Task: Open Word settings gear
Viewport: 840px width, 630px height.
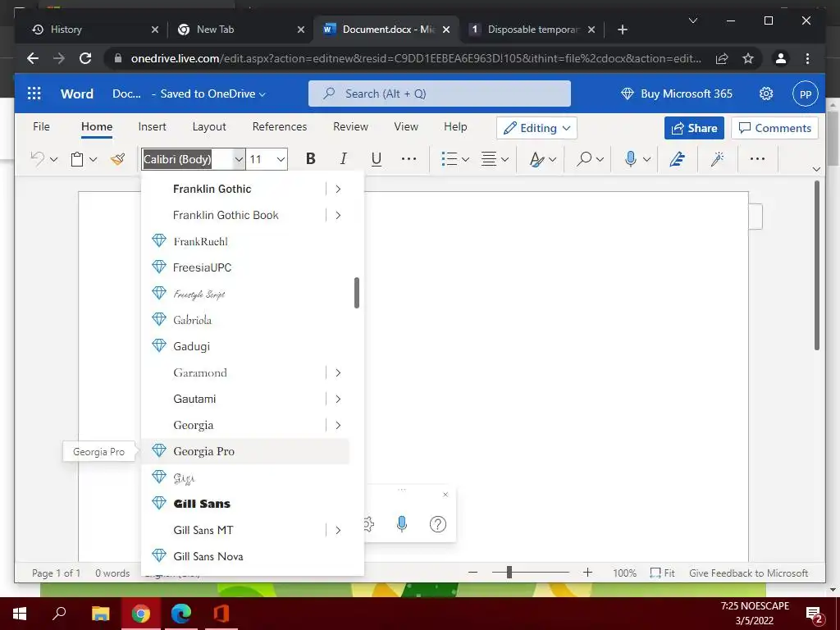Action: (766, 94)
